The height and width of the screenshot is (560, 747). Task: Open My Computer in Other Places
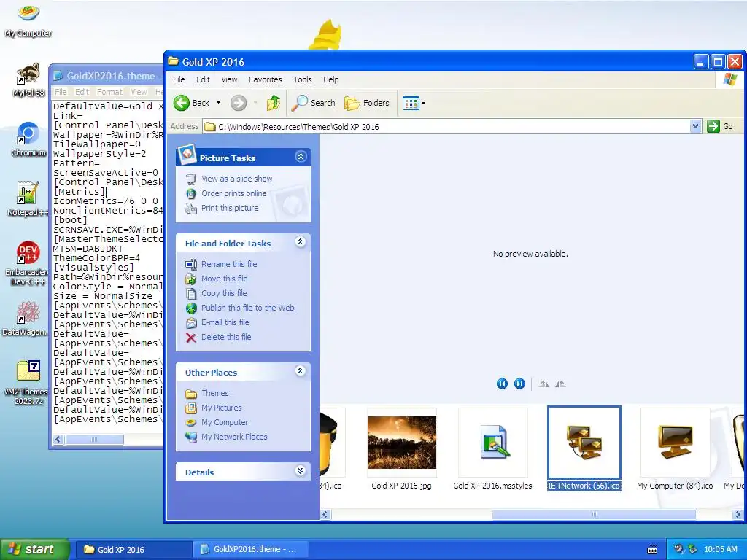pos(225,422)
